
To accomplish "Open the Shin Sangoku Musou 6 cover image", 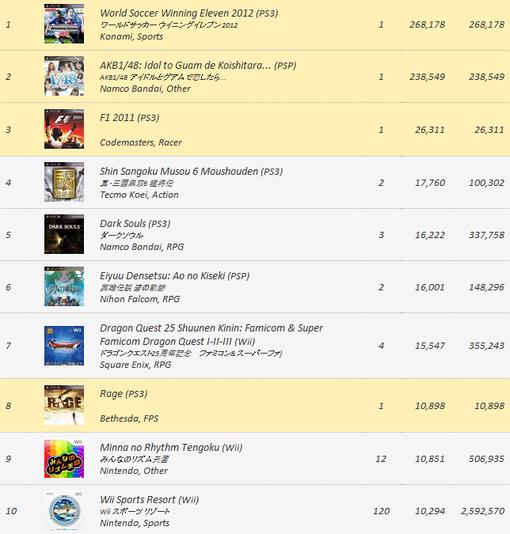I will 64,182.
